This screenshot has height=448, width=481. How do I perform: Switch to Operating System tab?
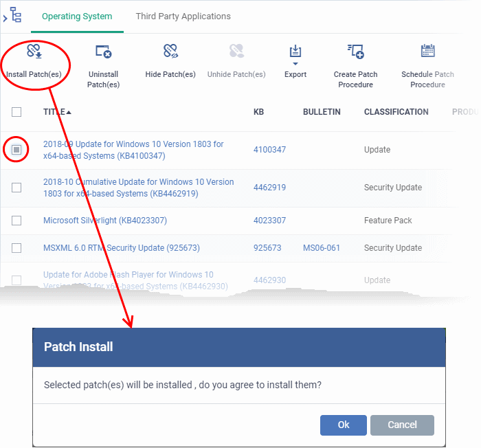click(77, 16)
